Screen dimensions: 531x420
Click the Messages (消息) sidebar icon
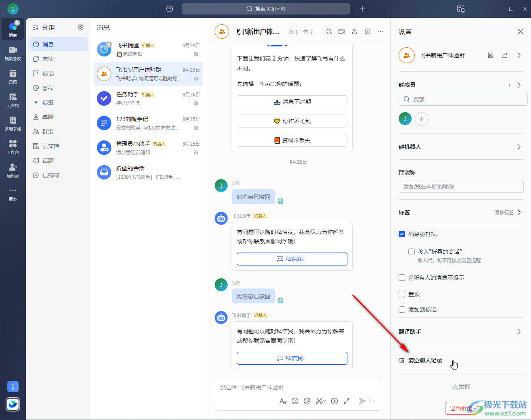click(x=13, y=29)
